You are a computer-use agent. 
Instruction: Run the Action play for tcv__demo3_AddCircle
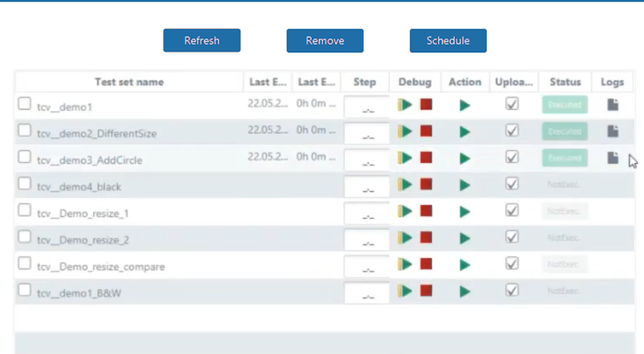coord(464,159)
